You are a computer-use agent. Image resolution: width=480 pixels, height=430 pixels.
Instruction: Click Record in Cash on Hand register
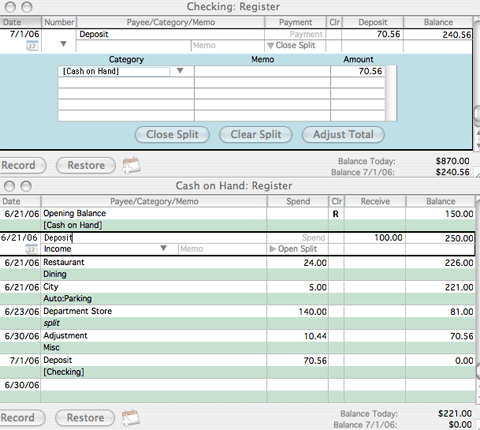tap(21, 418)
